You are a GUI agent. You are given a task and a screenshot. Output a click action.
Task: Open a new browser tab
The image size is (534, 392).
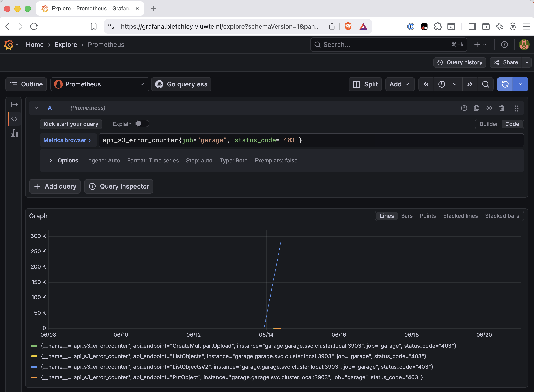153,9
